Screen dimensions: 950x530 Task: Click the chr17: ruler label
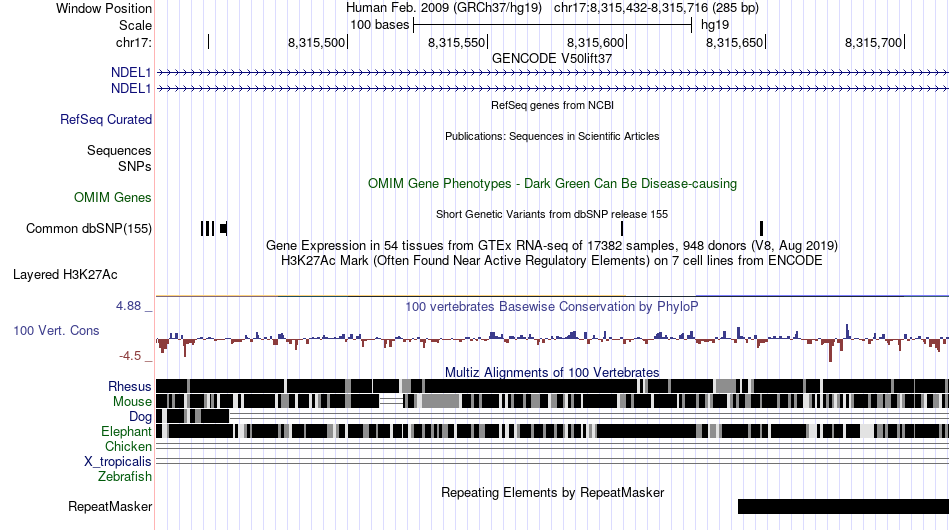coord(133,42)
